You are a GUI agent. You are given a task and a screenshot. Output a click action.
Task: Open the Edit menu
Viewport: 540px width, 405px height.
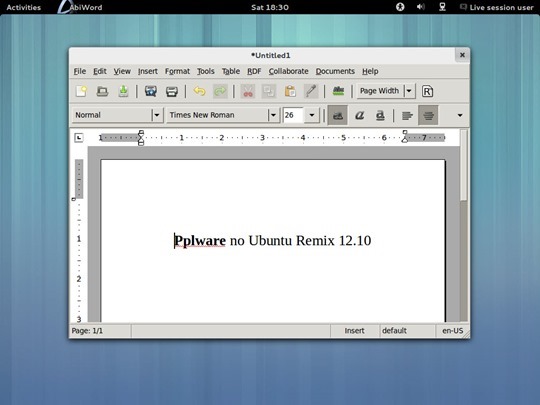pyautogui.click(x=100, y=71)
